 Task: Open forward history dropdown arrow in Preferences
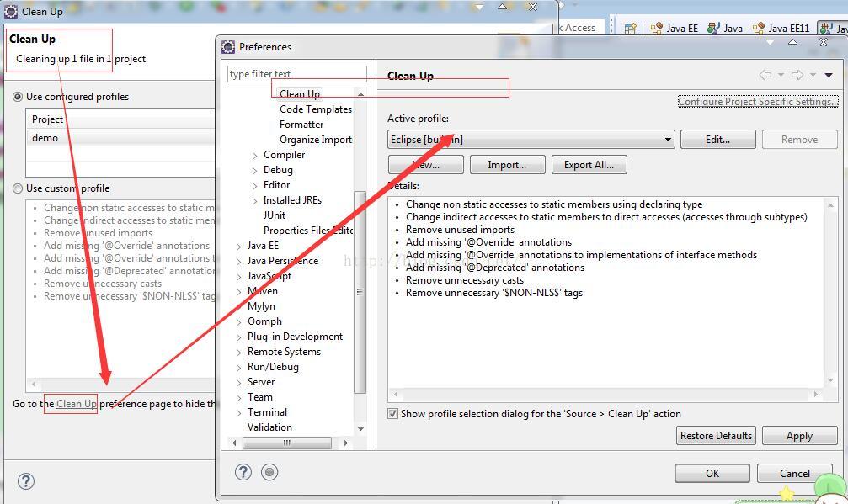813,75
